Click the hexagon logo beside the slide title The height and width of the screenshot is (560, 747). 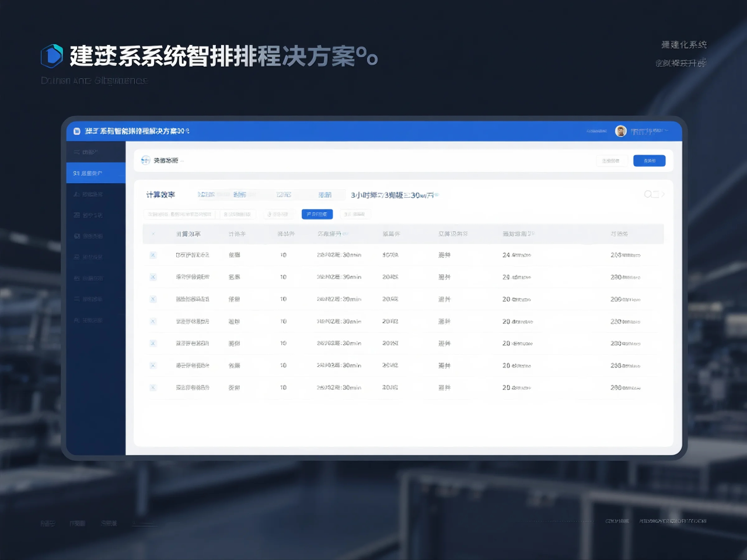point(52,56)
